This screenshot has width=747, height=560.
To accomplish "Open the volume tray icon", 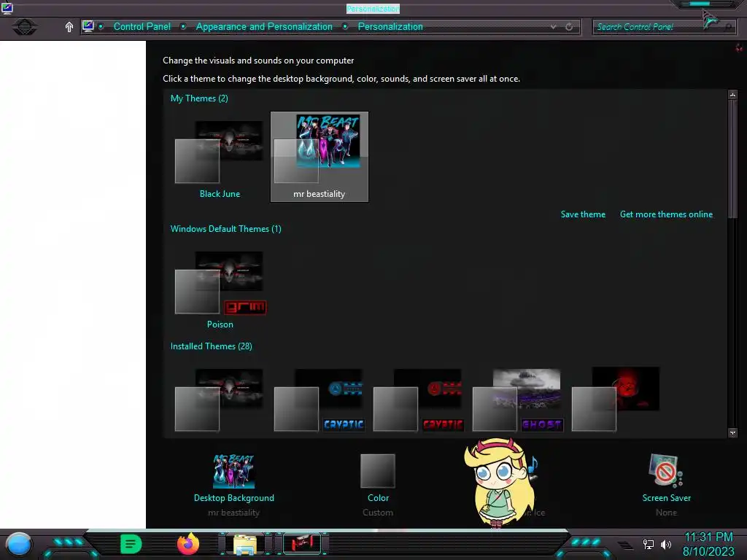I will tap(665, 544).
